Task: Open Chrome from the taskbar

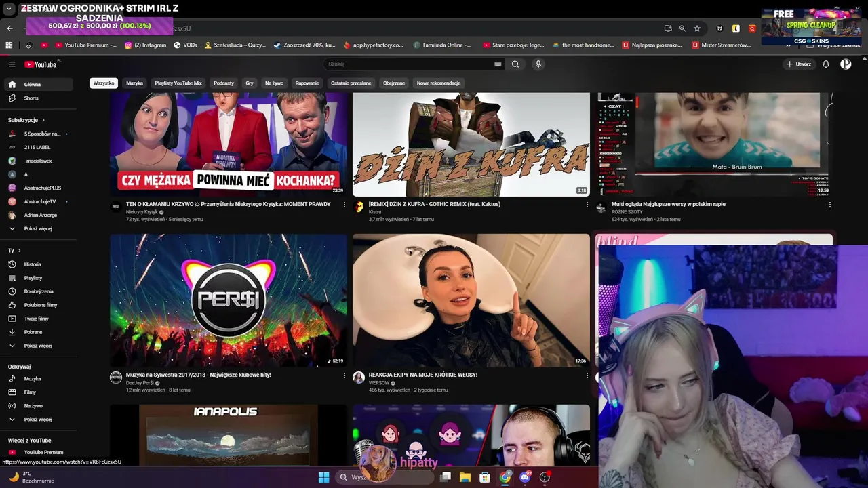Action: pyautogui.click(x=505, y=477)
